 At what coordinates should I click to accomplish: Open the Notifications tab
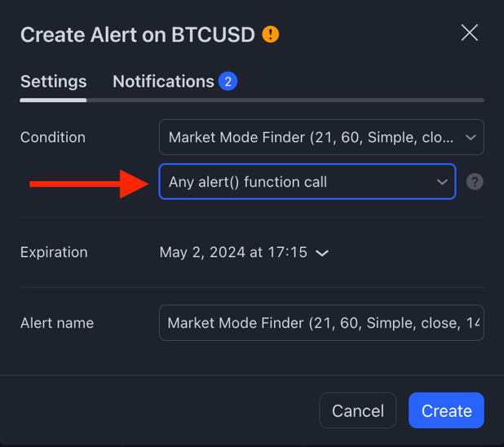pyautogui.click(x=163, y=82)
